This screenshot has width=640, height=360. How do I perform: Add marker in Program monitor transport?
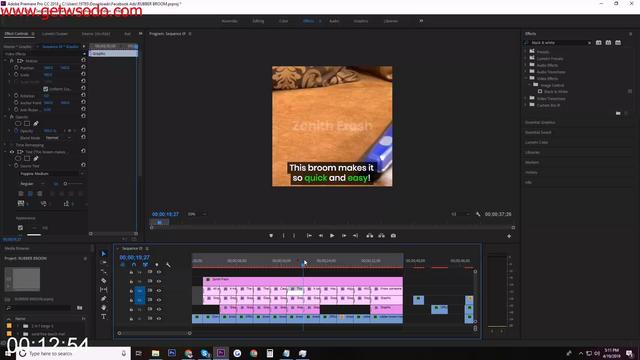271,236
